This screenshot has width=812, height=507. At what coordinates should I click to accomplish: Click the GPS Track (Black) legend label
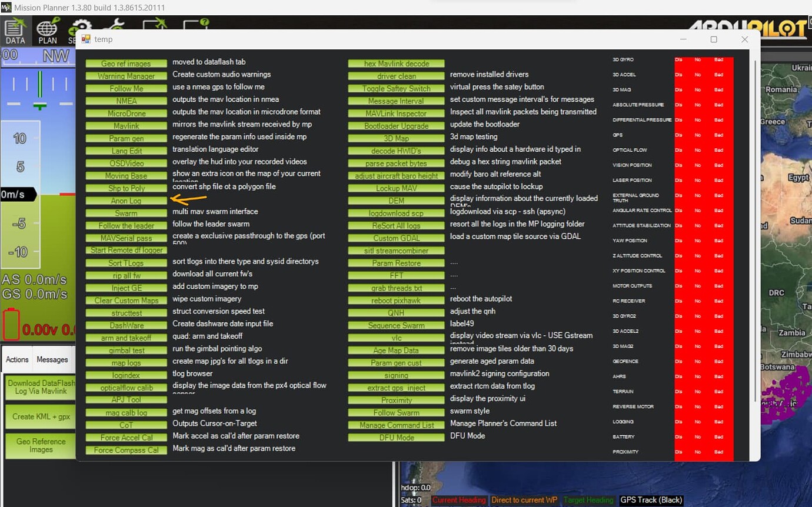[x=651, y=500]
